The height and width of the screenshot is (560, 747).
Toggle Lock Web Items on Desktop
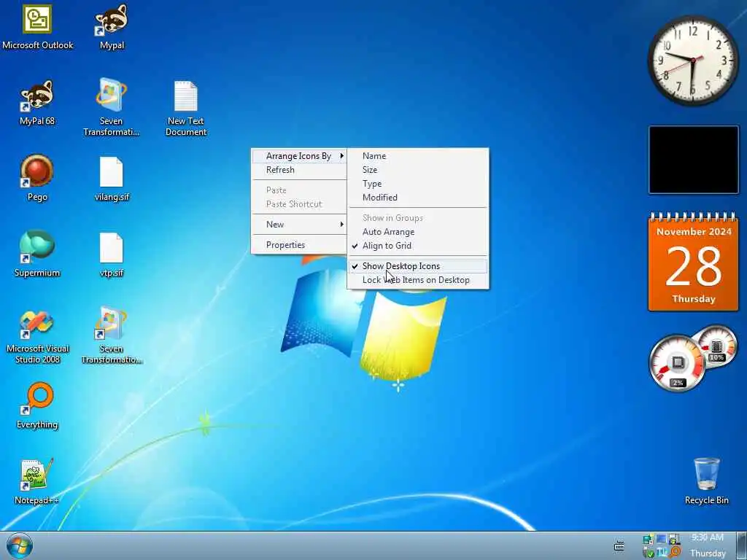(418, 280)
